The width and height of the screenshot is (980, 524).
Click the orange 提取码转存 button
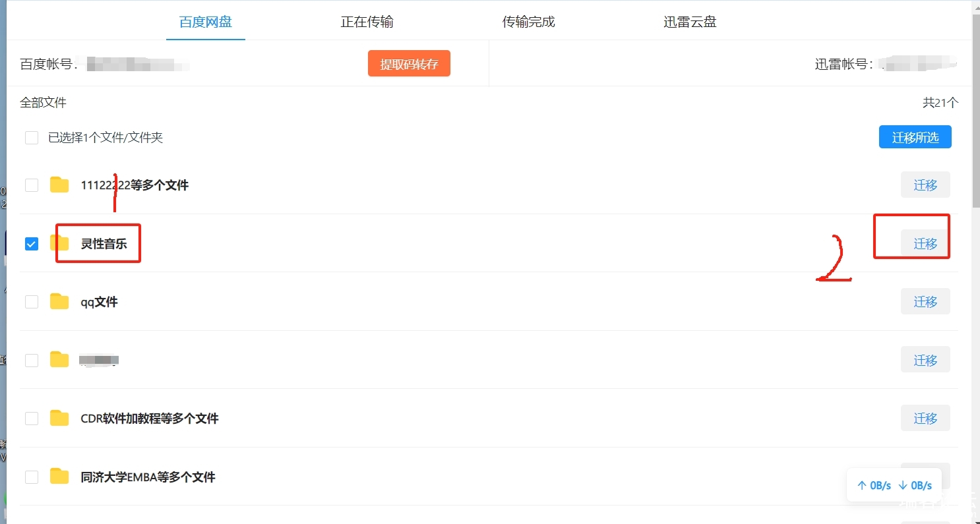409,64
